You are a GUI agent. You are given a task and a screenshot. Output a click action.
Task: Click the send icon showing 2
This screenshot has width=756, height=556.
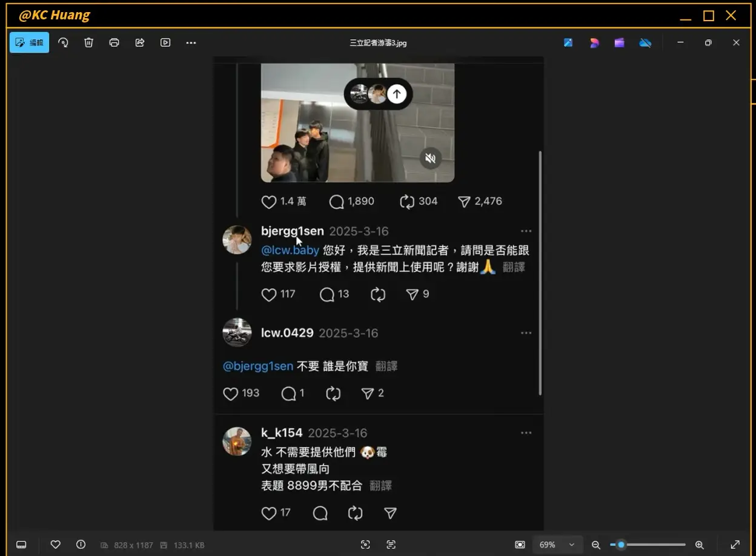click(x=367, y=394)
